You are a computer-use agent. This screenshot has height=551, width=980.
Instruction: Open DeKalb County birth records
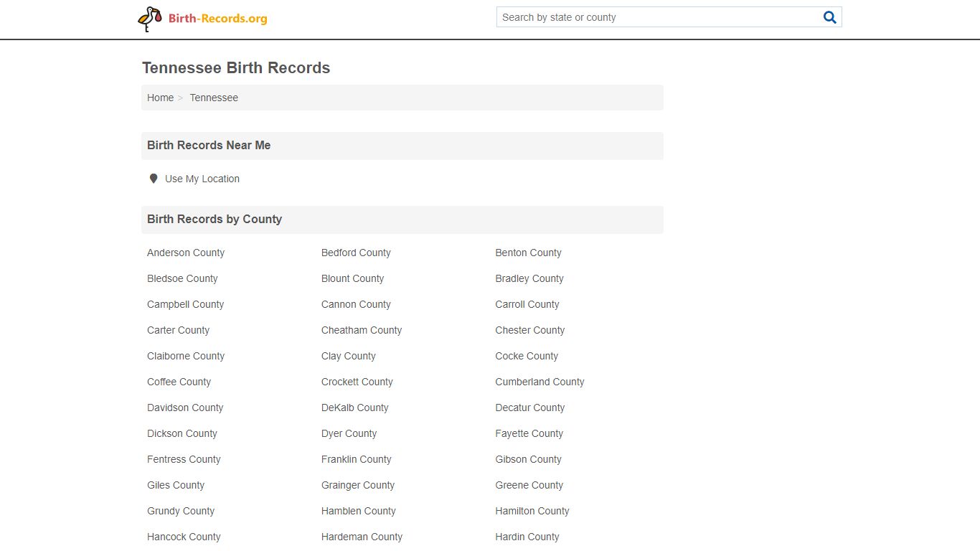click(x=355, y=408)
